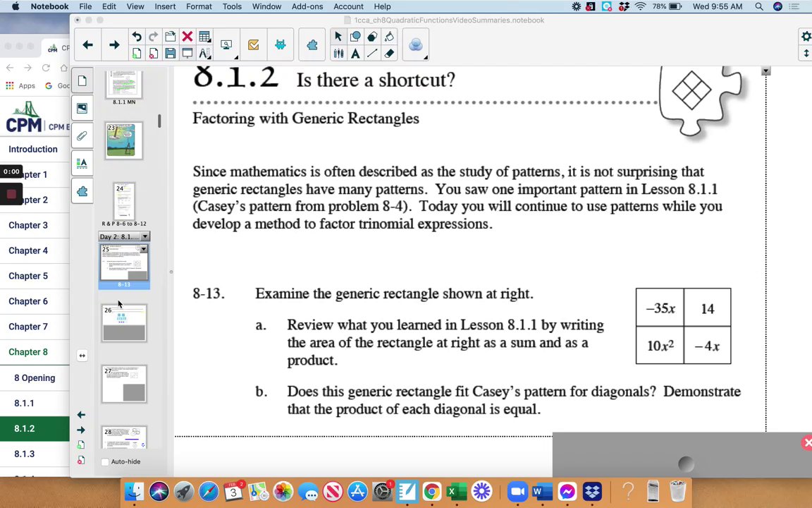The height and width of the screenshot is (508, 812).
Task: Open the color spheres dropdown
Action: click(x=417, y=46)
